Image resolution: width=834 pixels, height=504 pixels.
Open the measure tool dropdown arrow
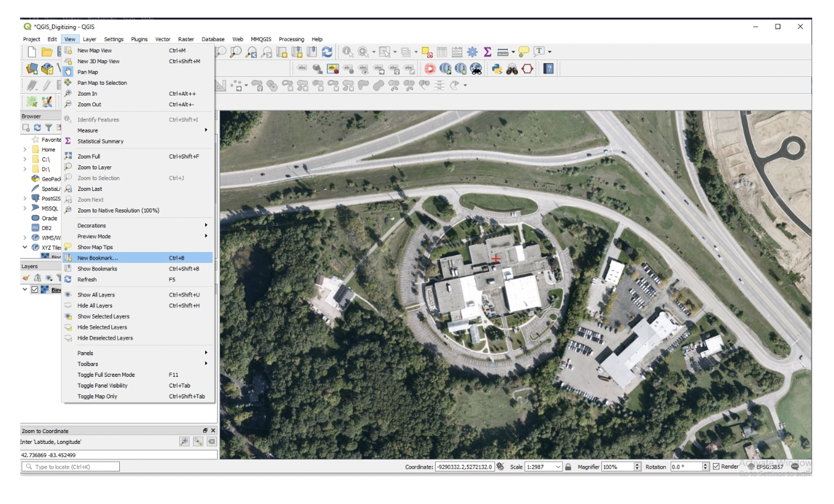pos(513,52)
